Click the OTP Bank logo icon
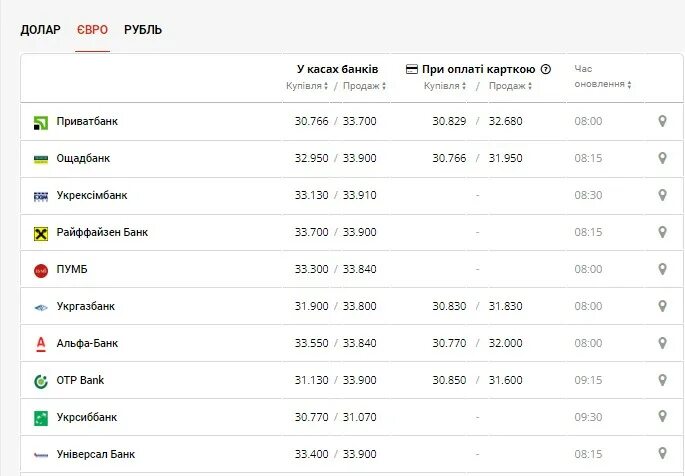The width and height of the screenshot is (685, 476). point(41,382)
